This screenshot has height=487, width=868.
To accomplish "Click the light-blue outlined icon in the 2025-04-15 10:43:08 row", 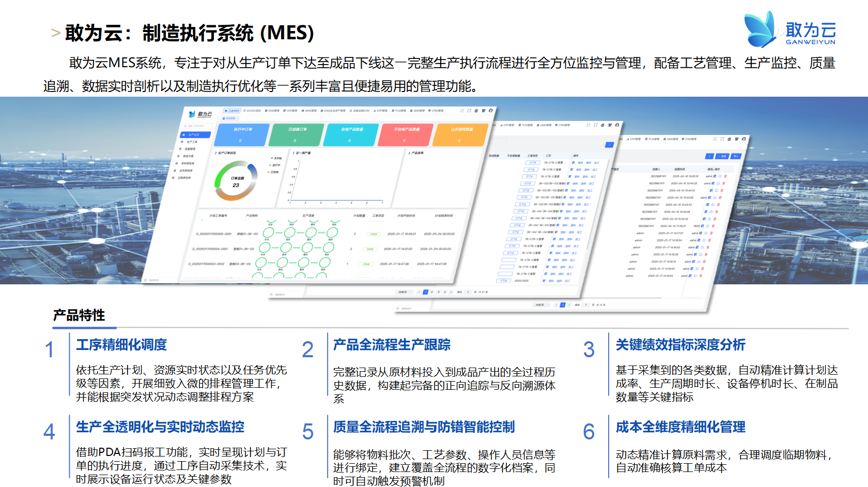I will point(712,212).
